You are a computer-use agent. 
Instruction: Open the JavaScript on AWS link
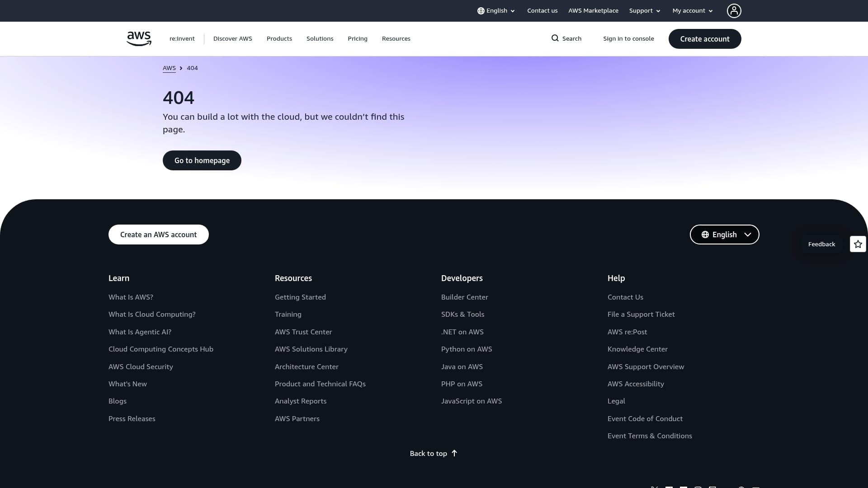point(472,401)
